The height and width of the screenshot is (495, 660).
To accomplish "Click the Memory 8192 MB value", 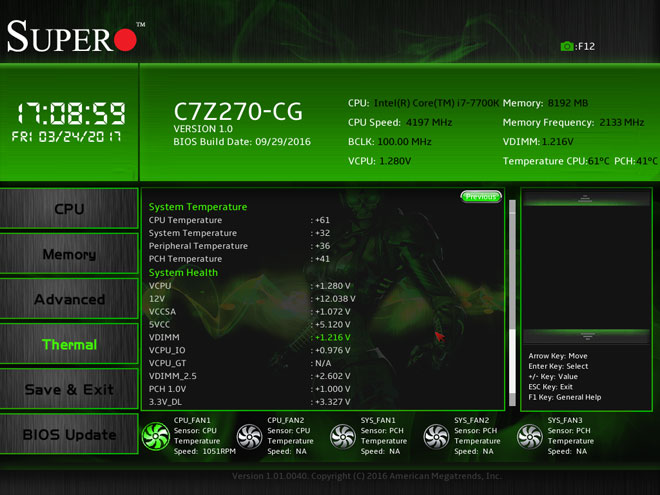I will click(x=568, y=103).
